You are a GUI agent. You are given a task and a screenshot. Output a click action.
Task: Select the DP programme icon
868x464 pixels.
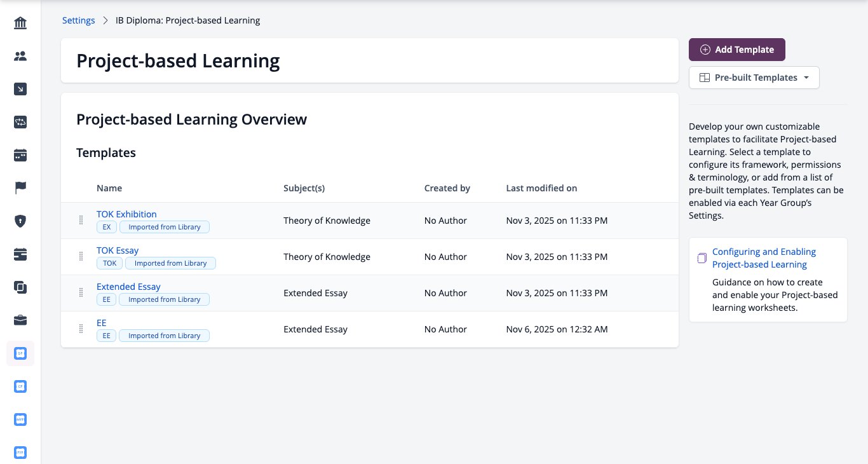click(x=20, y=353)
